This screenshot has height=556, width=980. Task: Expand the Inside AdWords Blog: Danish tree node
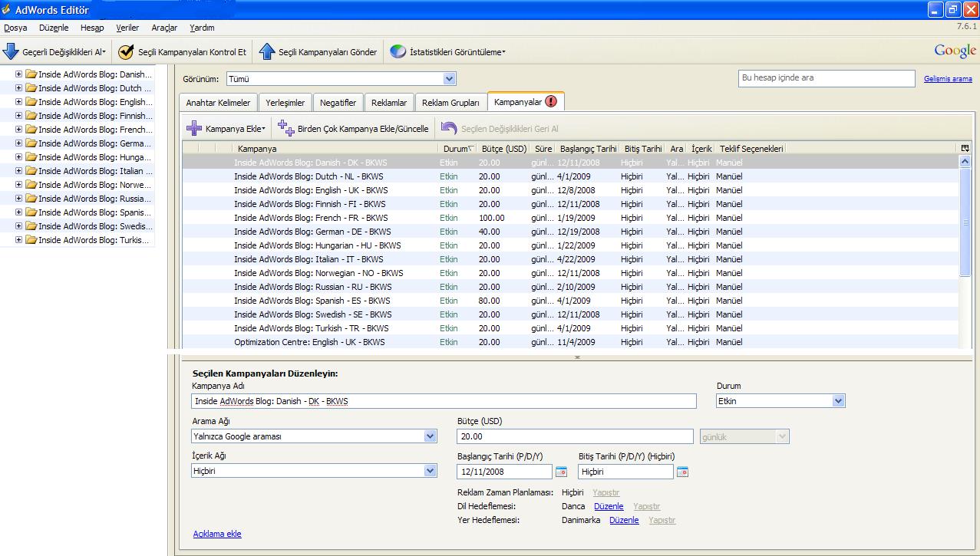click(x=19, y=74)
